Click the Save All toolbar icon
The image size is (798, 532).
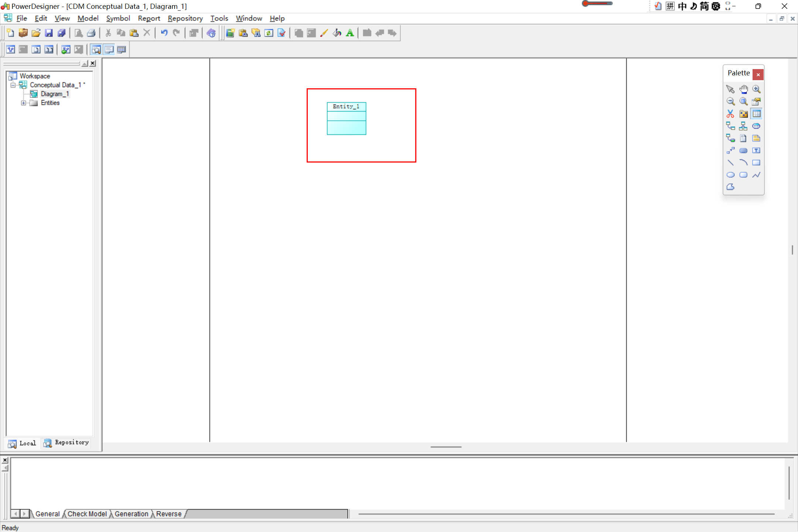[x=61, y=33]
